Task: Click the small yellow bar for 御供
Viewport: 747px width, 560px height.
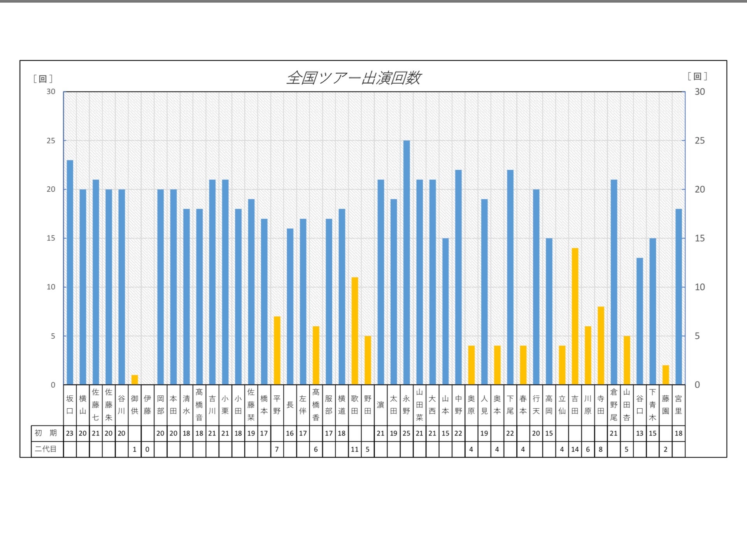Action: 135,380
